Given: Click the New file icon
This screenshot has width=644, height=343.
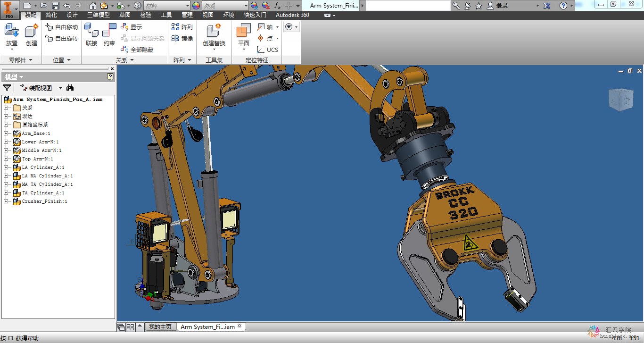Looking at the screenshot, I should [27, 6].
